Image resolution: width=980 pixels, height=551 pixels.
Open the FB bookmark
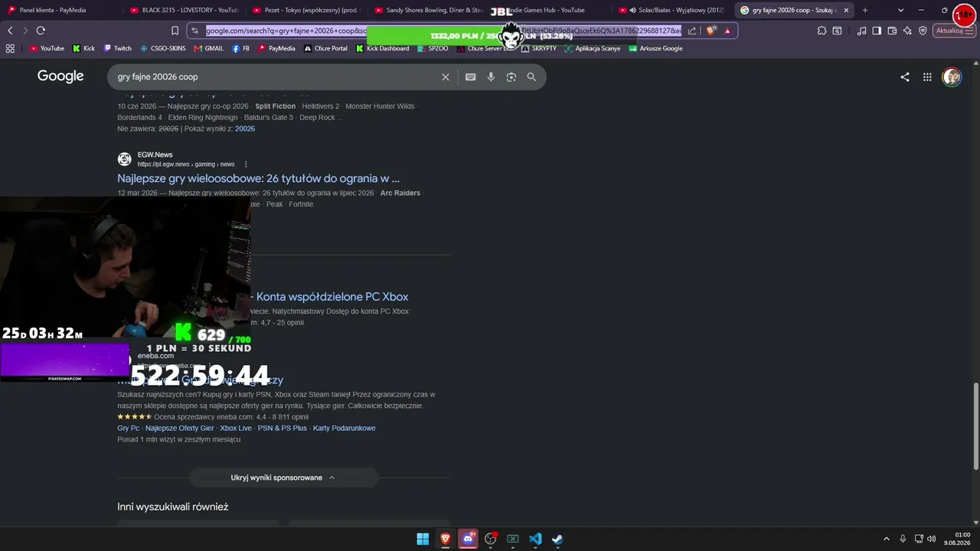tap(241, 48)
